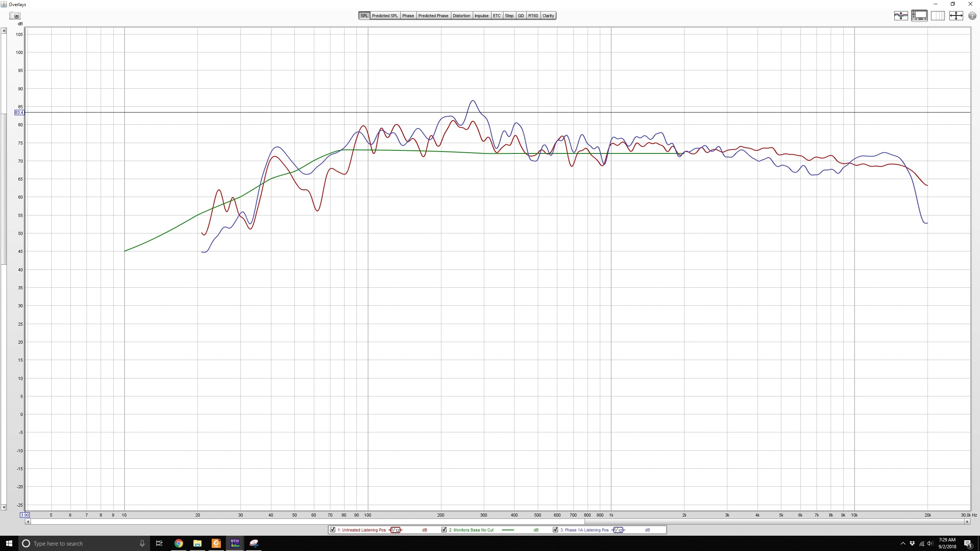Viewport: 980px width, 551px height.
Task: Click the green Monitors Bass line swatch
Action: [508, 530]
